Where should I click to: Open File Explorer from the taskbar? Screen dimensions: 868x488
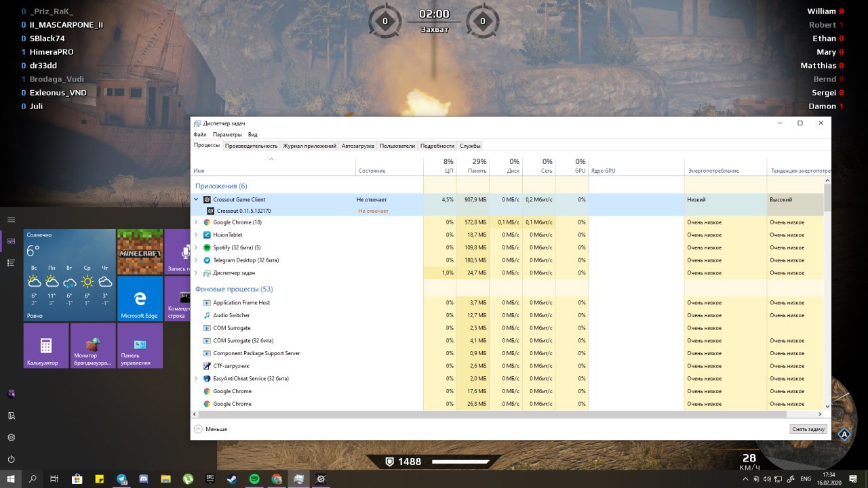click(x=166, y=479)
